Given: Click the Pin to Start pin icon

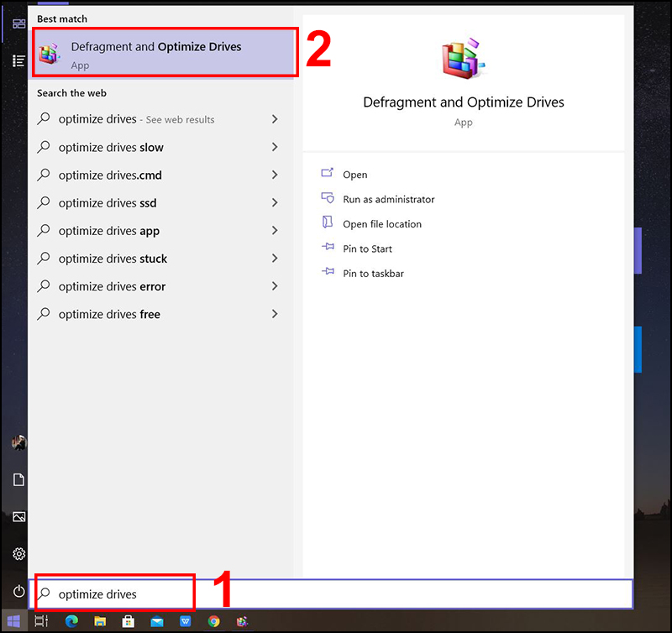Looking at the screenshot, I should pos(328,247).
